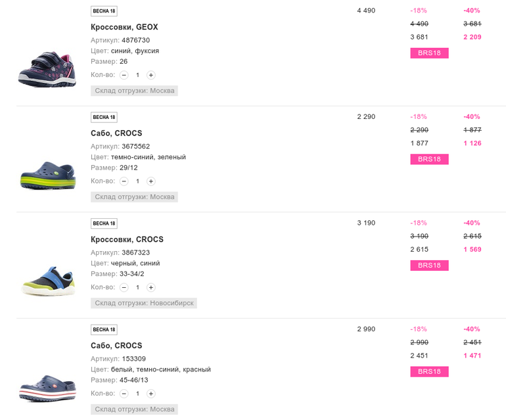
Task: Decrease quantity of CROCS sneakers size 33-34/2
Action: coord(124,287)
